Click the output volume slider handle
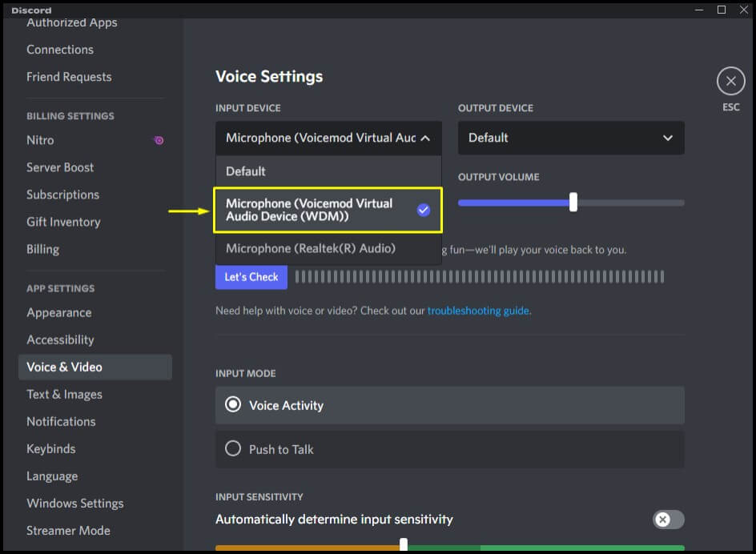 pos(573,203)
